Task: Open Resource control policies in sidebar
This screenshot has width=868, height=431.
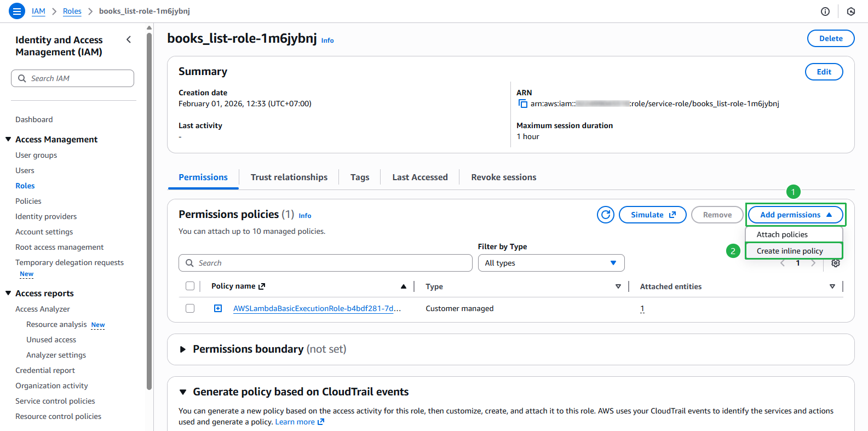Action: [x=58, y=416]
